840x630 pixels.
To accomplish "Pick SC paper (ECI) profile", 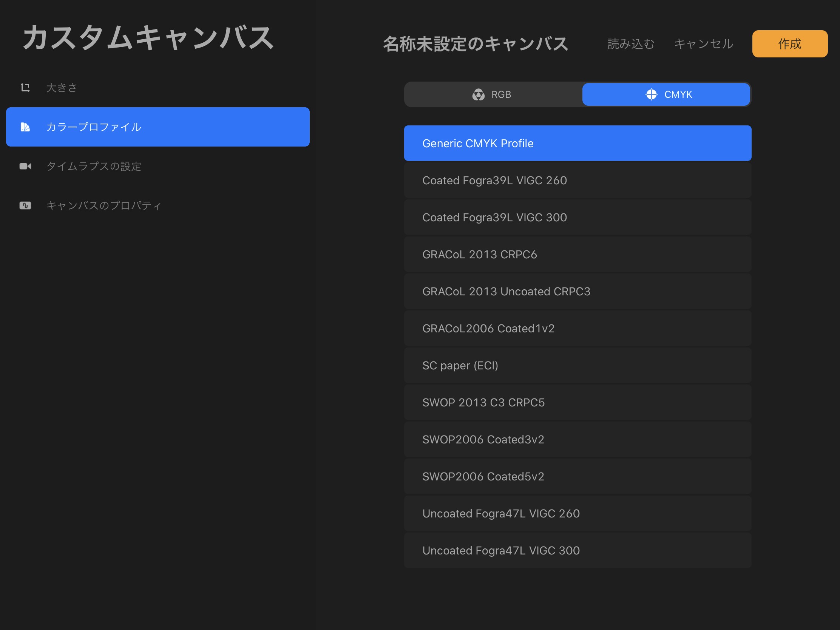I will (x=577, y=365).
